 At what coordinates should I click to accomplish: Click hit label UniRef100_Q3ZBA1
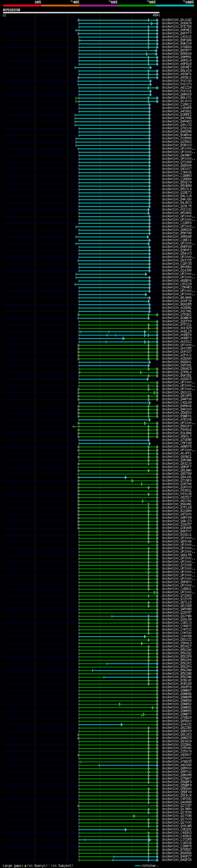[x=177, y=744]
